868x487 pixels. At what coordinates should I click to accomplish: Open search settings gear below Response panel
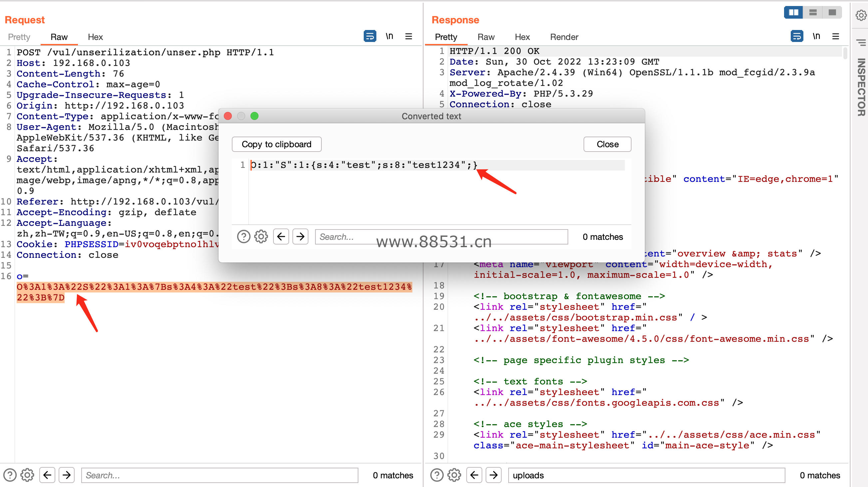(454, 475)
